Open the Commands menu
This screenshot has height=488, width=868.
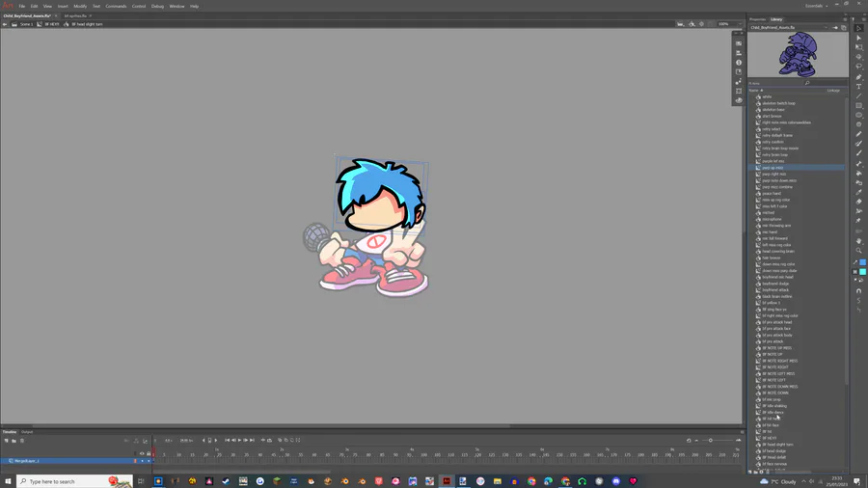coord(116,6)
